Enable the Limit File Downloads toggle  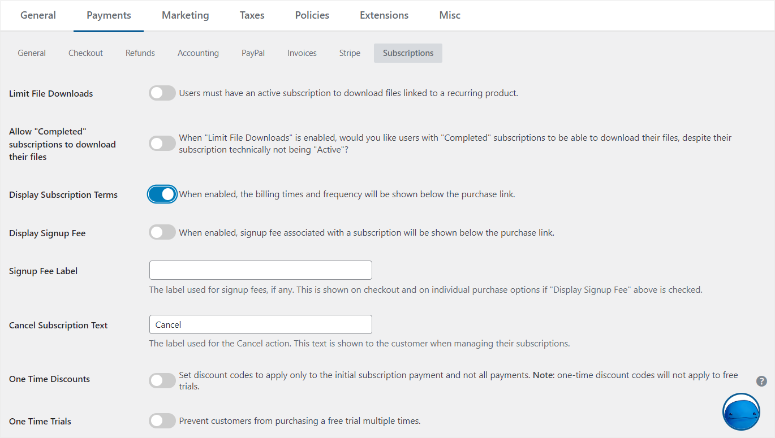tap(162, 93)
